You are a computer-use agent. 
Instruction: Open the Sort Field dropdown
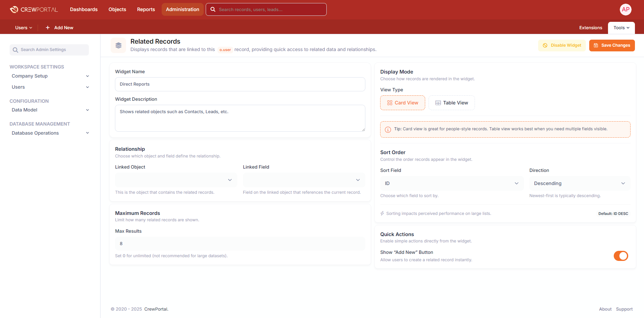pos(452,183)
